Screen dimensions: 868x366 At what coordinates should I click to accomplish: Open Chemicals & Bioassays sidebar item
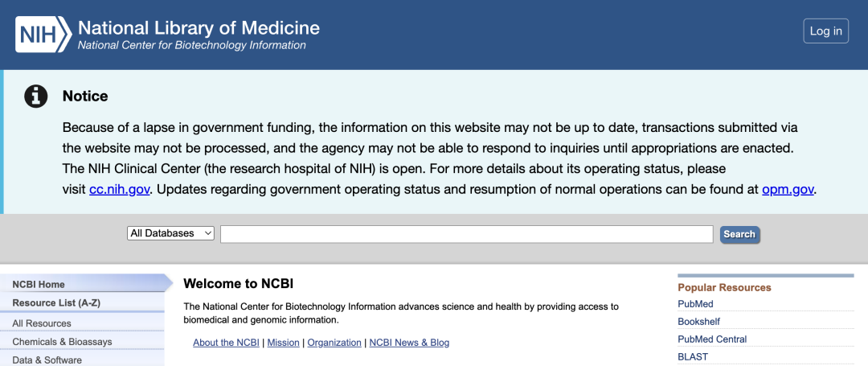(62, 342)
